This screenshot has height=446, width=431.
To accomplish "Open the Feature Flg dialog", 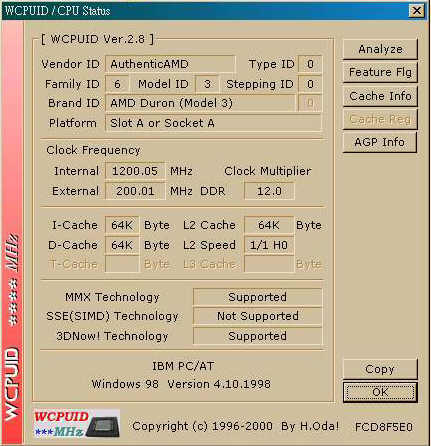I will point(380,72).
